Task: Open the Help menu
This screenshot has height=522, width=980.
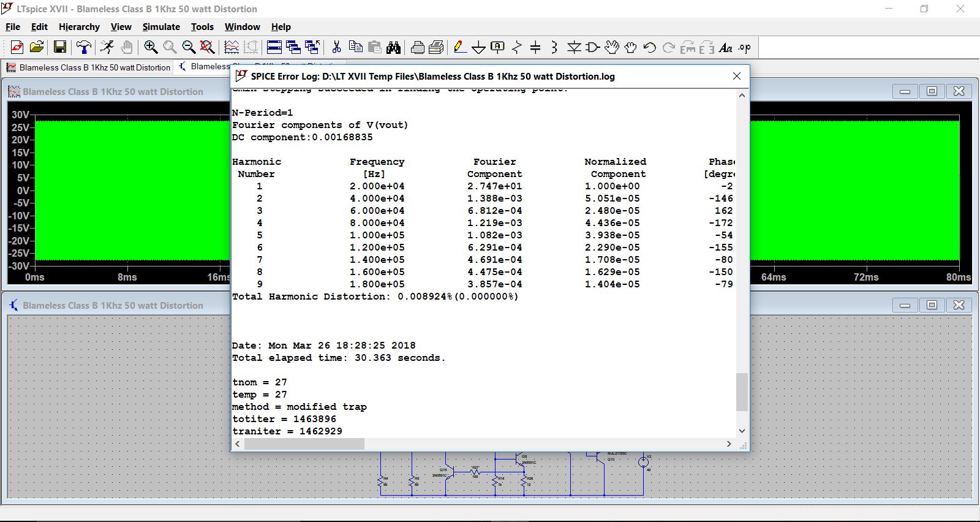Action: [x=281, y=27]
